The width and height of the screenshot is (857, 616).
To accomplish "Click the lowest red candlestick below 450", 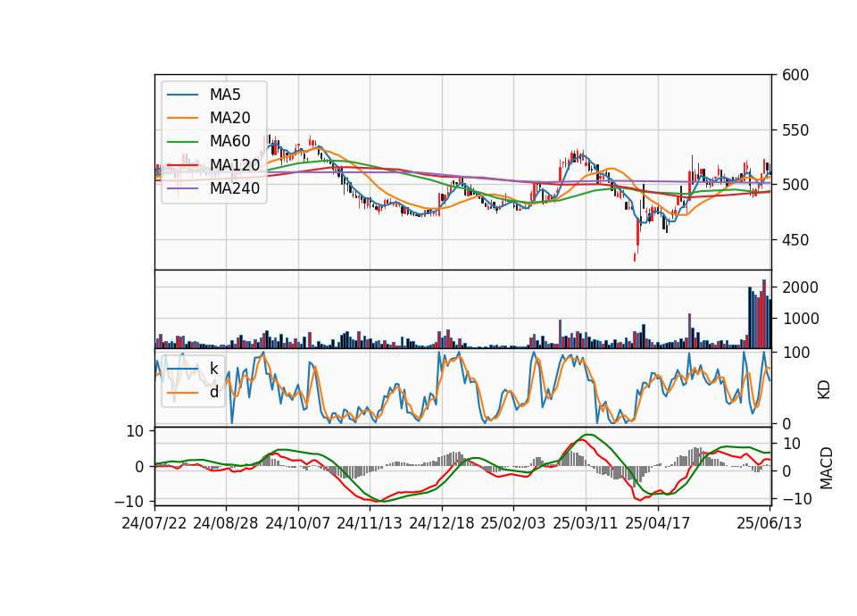I will click(x=635, y=257).
